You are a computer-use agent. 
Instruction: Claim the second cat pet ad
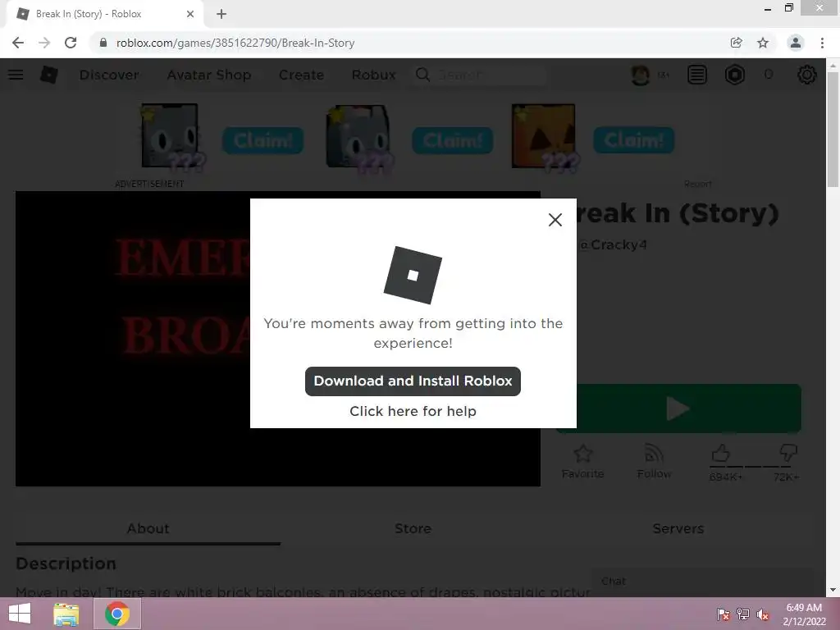(x=453, y=140)
